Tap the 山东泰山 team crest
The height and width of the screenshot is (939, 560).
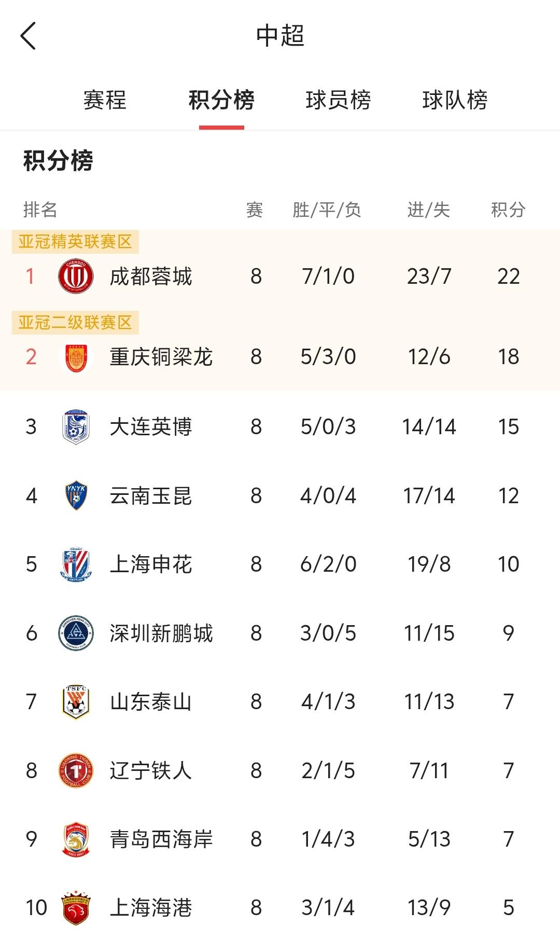(76, 702)
